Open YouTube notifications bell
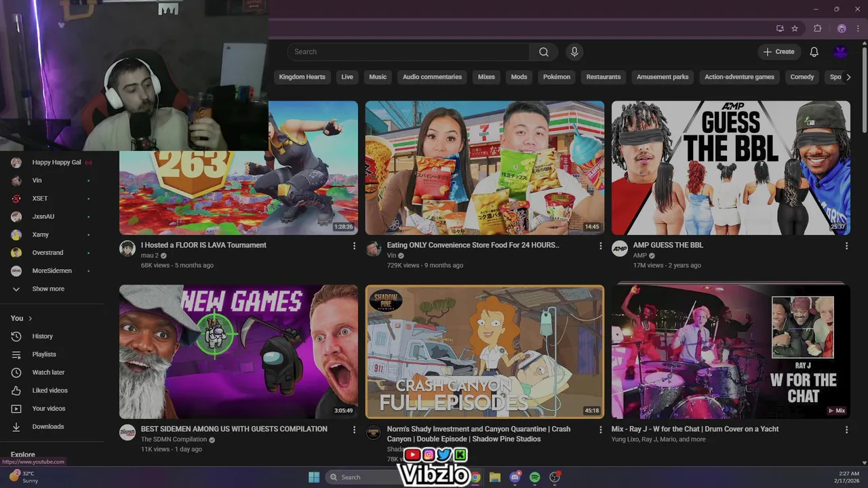Image resolution: width=868 pixels, height=488 pixels. (814, 52)
